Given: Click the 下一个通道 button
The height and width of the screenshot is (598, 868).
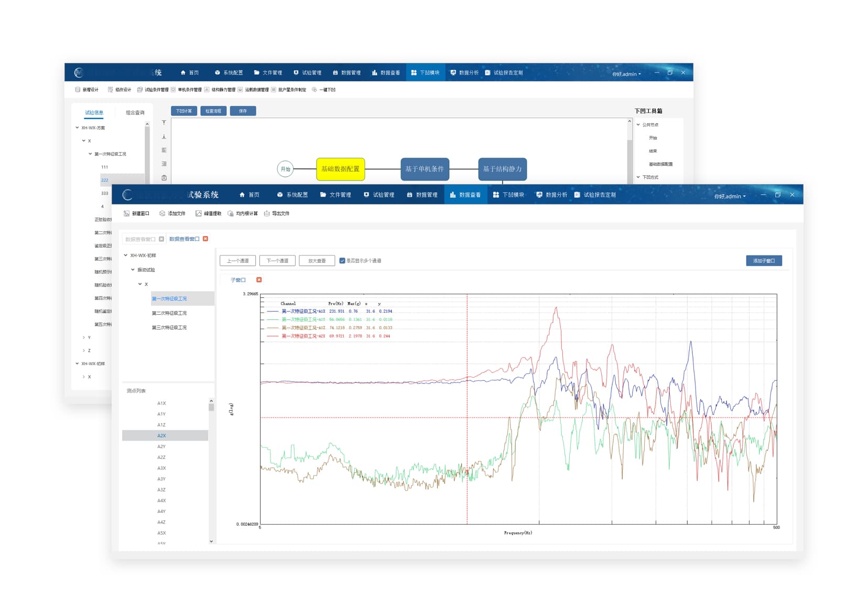Looking at the screenshot, I should pyautogui.click(x=277, y=261).
